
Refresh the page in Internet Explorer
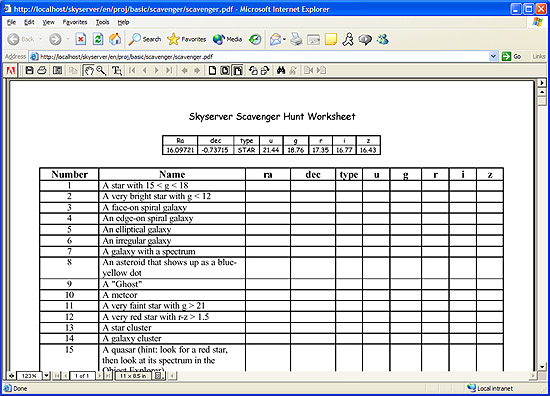[x=98, y=39]
